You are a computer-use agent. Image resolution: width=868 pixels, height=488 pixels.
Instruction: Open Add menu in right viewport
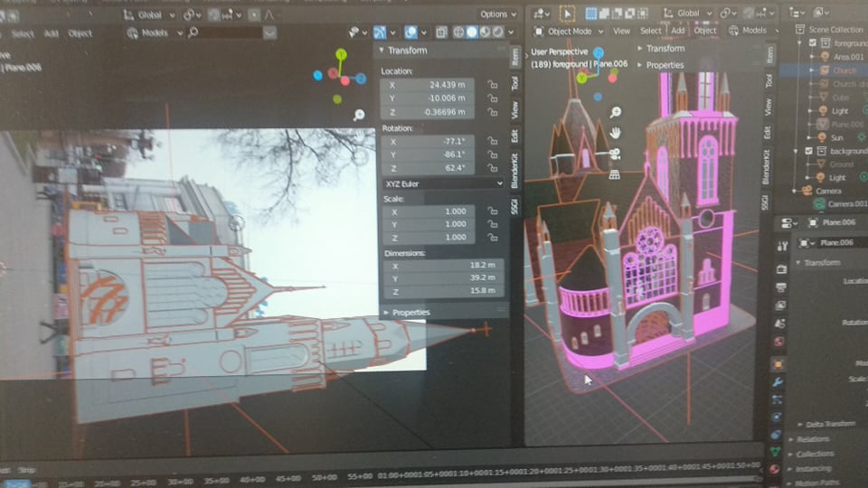click(677, 31)
